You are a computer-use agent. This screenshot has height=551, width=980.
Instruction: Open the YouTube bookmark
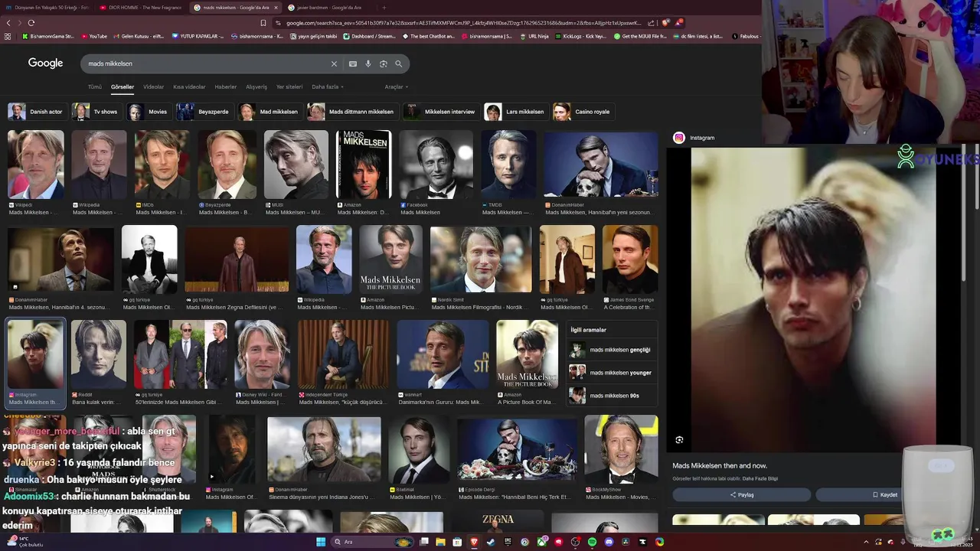pos(93,36)
